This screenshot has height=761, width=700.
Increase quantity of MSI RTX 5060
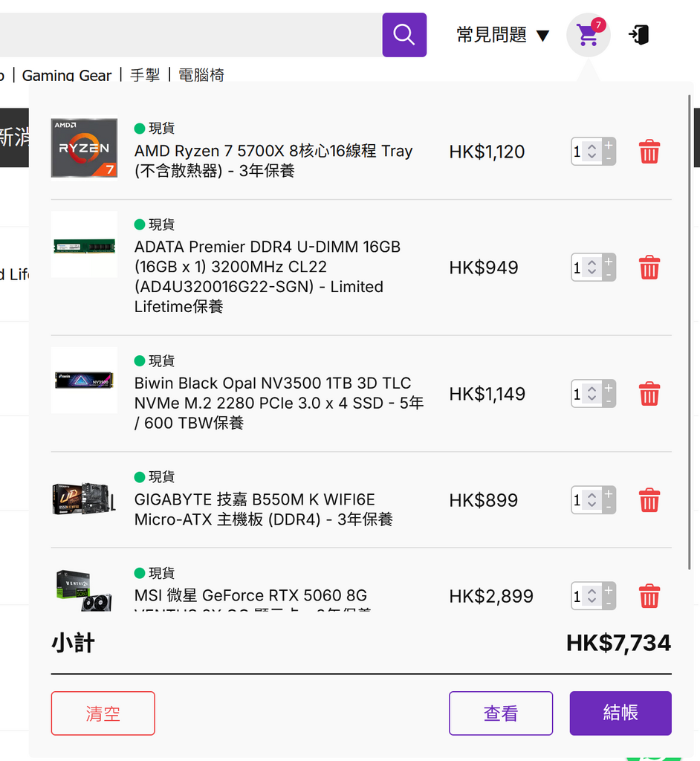click(609, 589)
